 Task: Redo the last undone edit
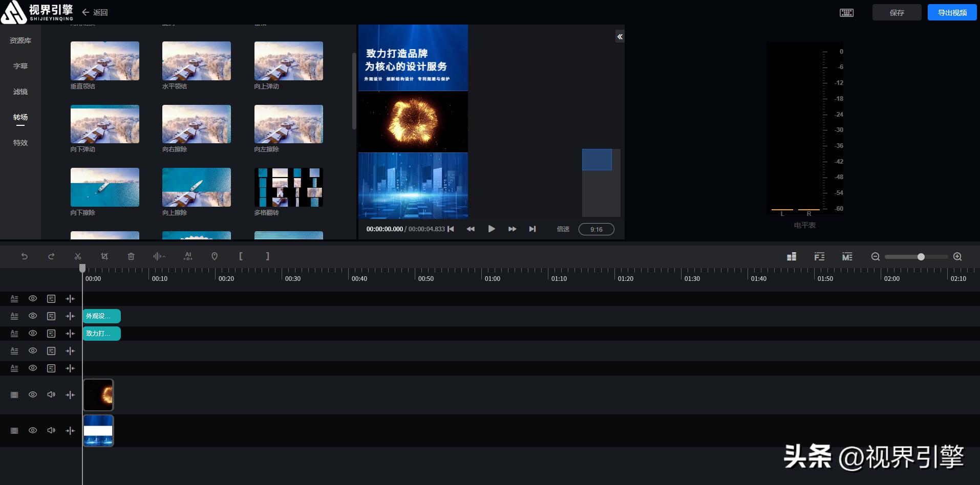click(x=51, y=256)
